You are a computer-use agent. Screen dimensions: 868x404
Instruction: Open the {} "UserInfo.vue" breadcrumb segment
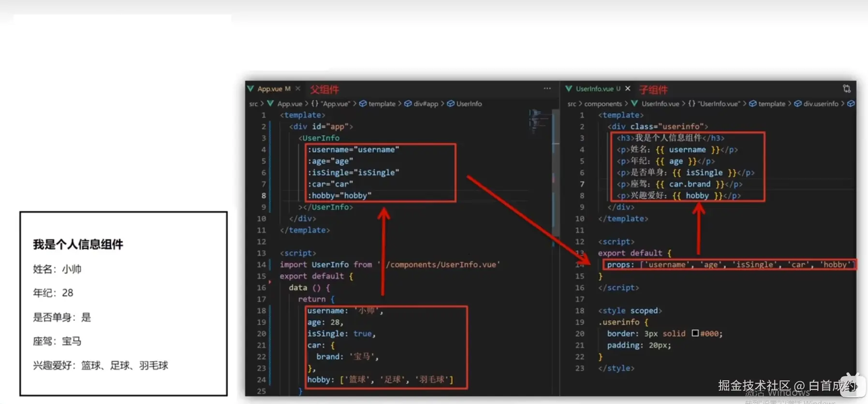714,104
